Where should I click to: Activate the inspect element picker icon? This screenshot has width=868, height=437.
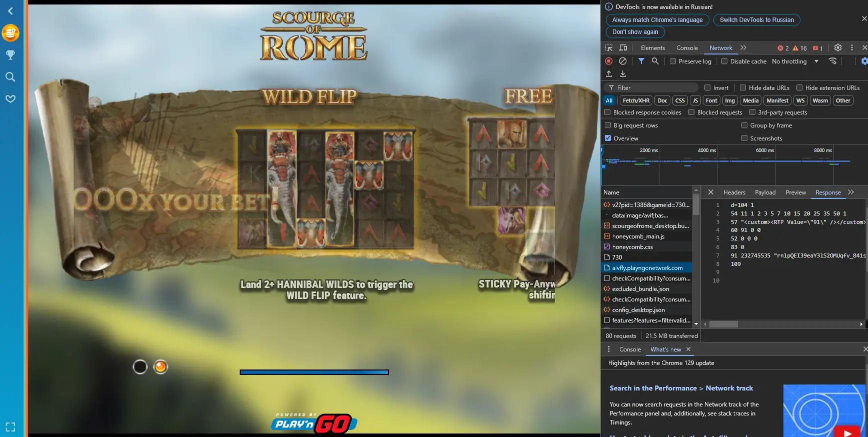tap(609, 48)
